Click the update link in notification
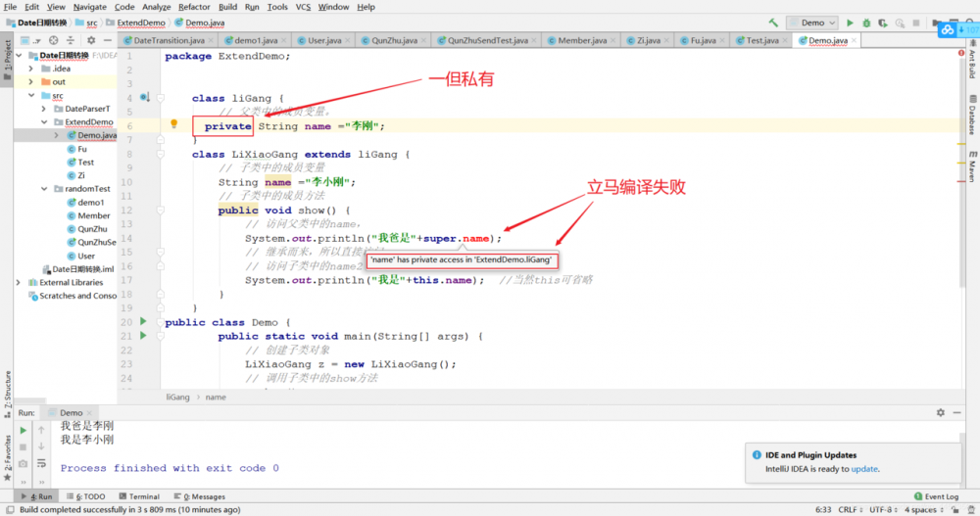Image resolution: width=980 pixels, height=516 pixels. 864,469
